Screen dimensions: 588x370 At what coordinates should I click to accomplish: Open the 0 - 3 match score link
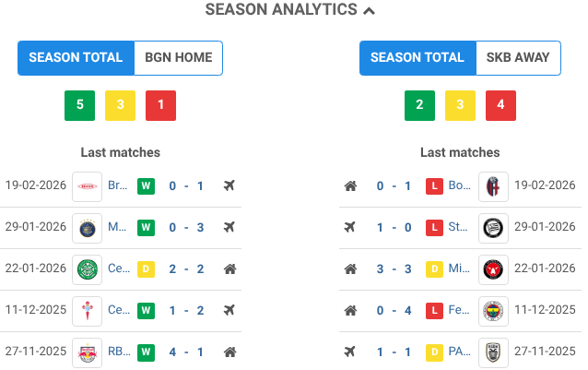point(186,228)
